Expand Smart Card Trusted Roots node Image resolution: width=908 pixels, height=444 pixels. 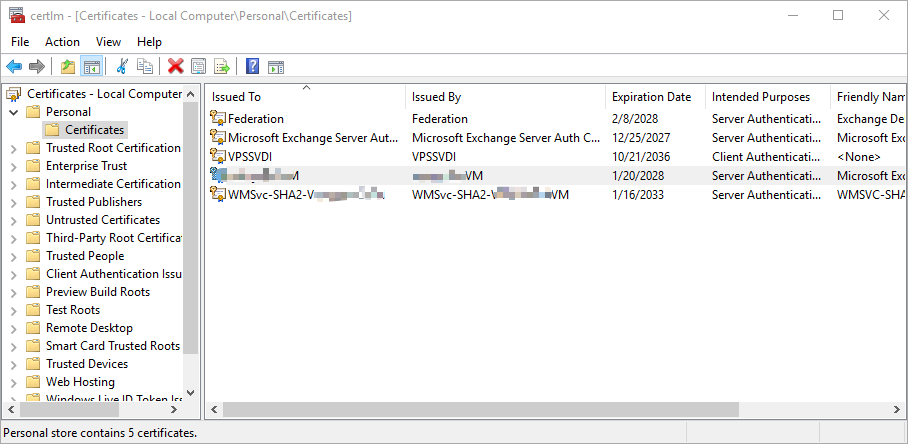13,346
